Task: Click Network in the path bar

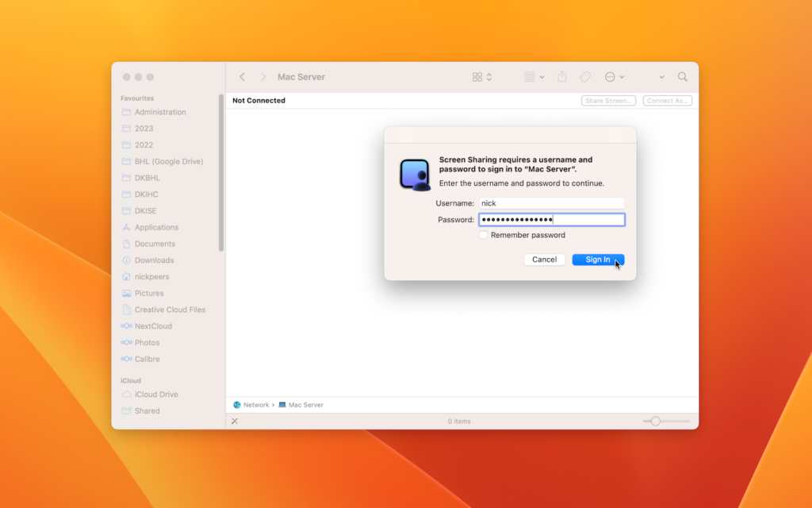Action: click(x=255, y=405)
